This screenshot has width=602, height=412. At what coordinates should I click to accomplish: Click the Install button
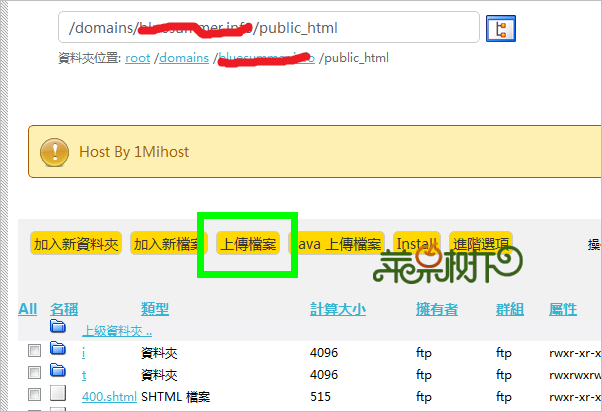pyautogui.click(x=416, y=243)
